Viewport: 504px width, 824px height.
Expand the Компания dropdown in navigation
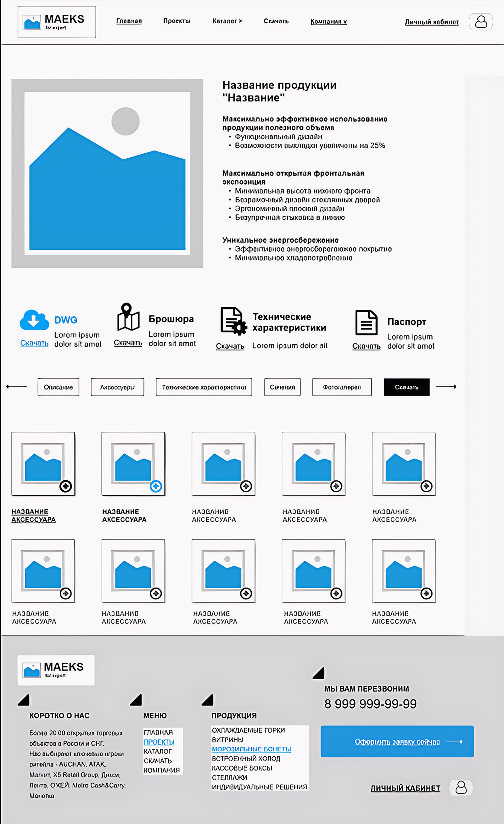click(328, 21)
